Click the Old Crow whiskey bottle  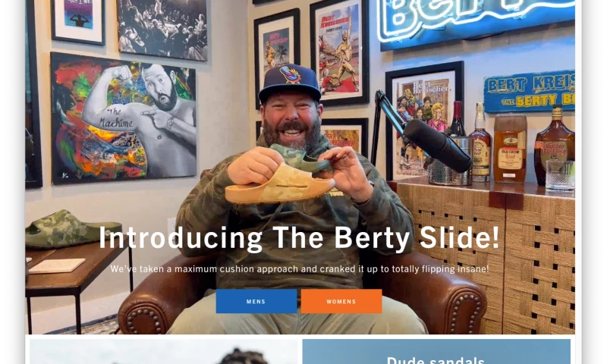510,149
